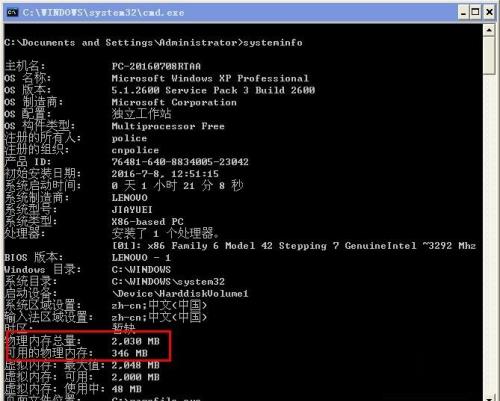Open the cmd.exe system menu icon
This screenshot has height=401, width=500.
coord(12,13)
